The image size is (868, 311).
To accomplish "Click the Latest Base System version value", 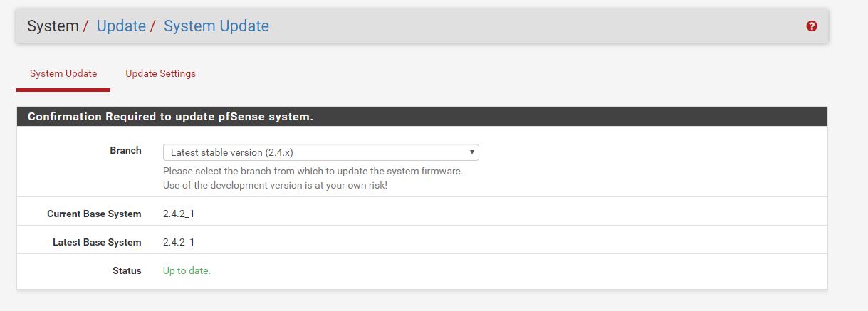I will click(179, 242).
